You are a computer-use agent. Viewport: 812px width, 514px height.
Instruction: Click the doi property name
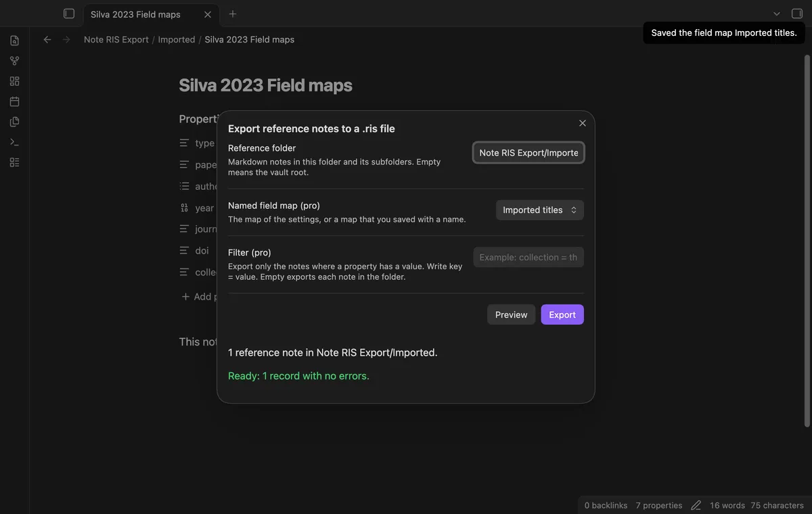pyautogui.click(x=202, y=250)
